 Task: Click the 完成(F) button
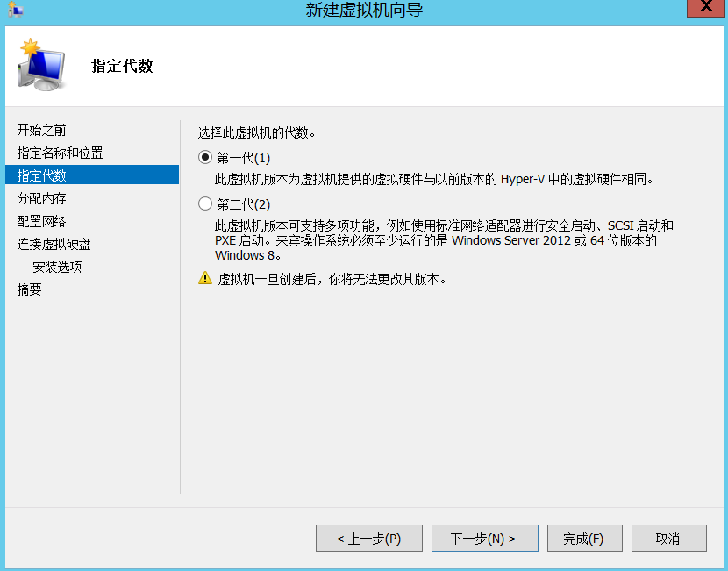584,538
